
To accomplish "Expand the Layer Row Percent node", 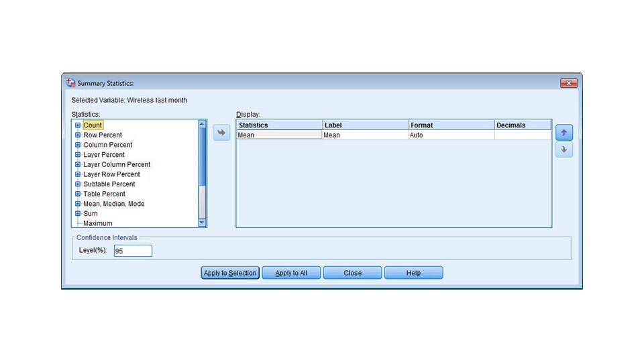I will (78, 174).
